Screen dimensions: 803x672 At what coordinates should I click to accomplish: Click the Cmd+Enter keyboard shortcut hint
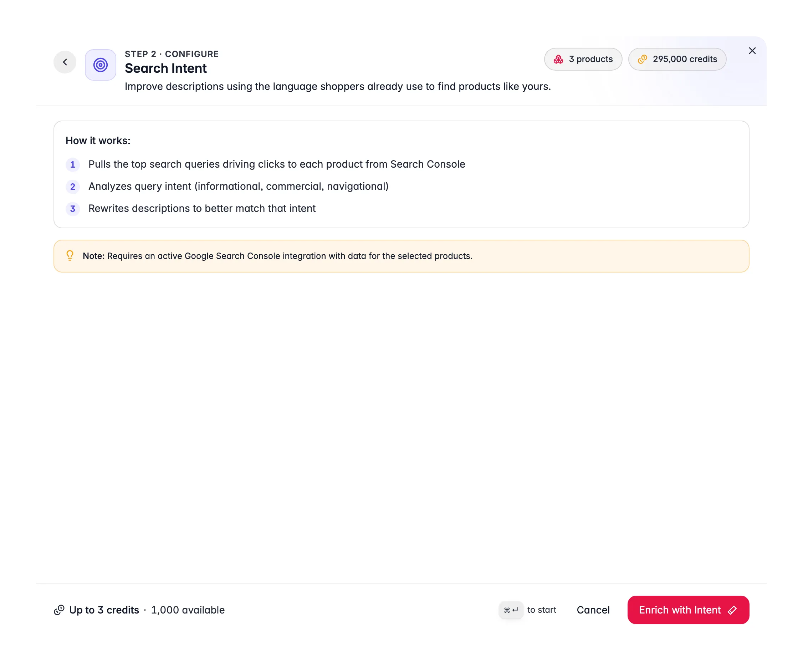click(x=511, y=610)
